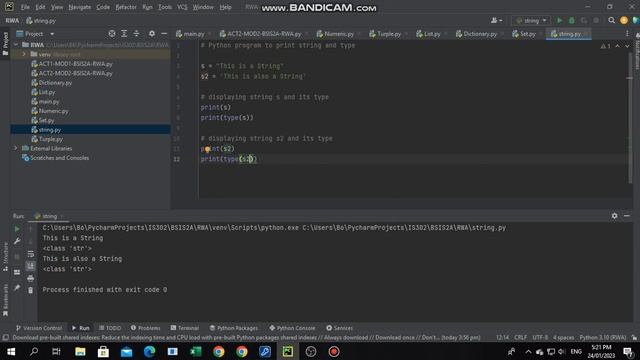Open Project view dropdown selector

tap(35, 34)
